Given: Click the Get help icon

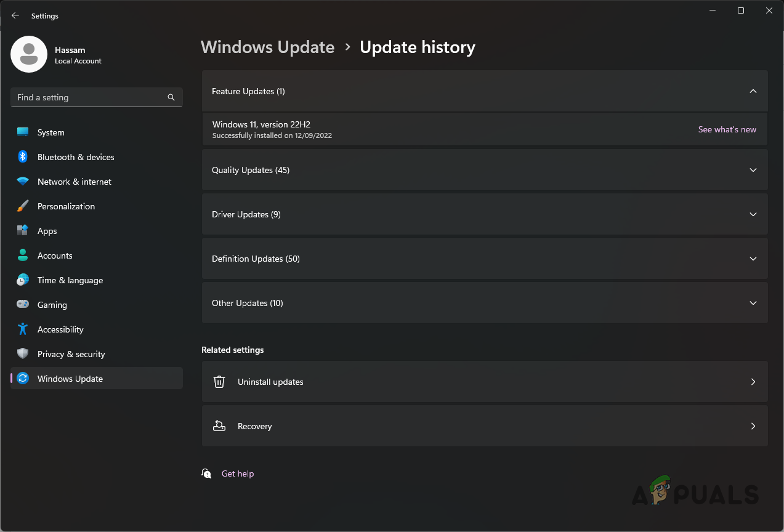Looking at the screenshot, I should pyautogui.click(x=206, y=474).
